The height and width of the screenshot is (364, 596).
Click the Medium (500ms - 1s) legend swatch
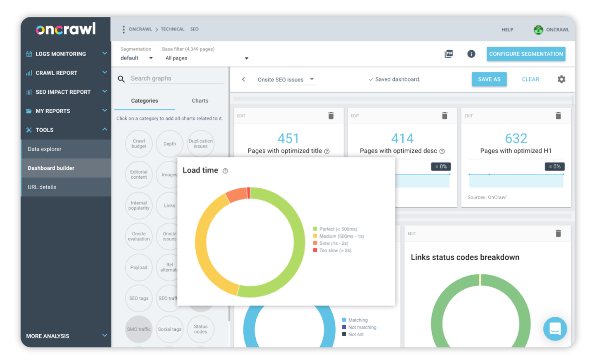coord(315,236)
